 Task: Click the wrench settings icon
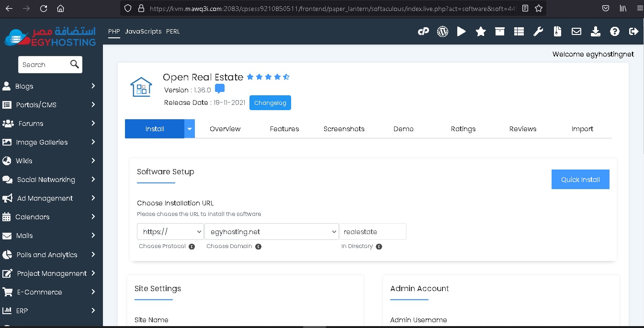pyautogui.click(x=538, y=32)
